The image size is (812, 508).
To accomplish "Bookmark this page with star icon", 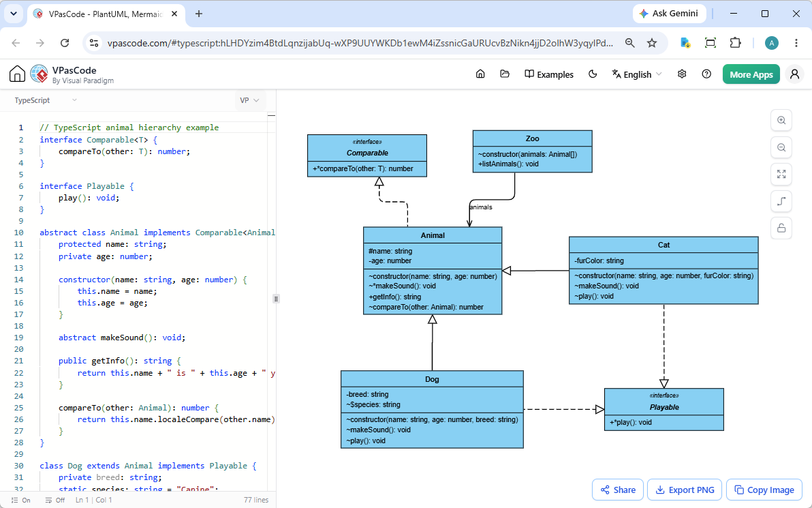I will click(x=652, y=43).
